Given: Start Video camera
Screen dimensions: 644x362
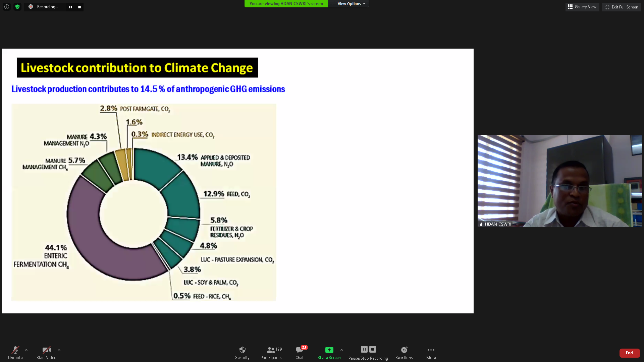Looking at the screenshot, I should [46, 353].
